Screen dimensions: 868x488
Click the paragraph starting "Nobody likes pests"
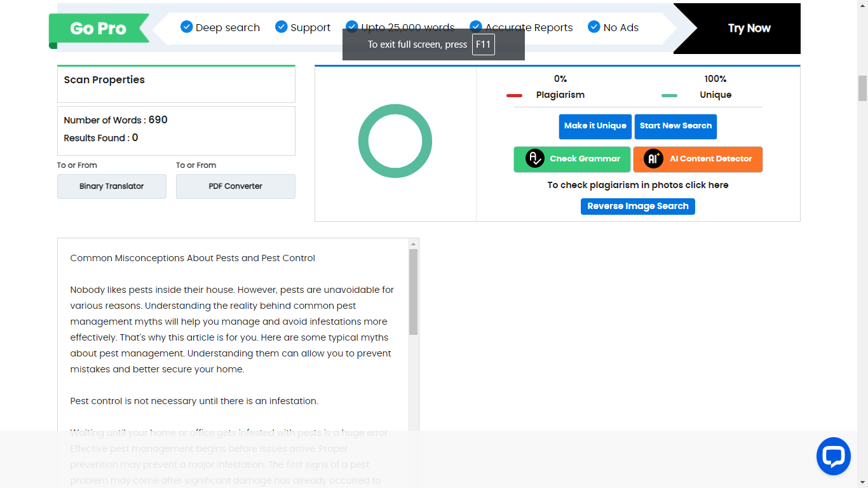coord(233,329)
